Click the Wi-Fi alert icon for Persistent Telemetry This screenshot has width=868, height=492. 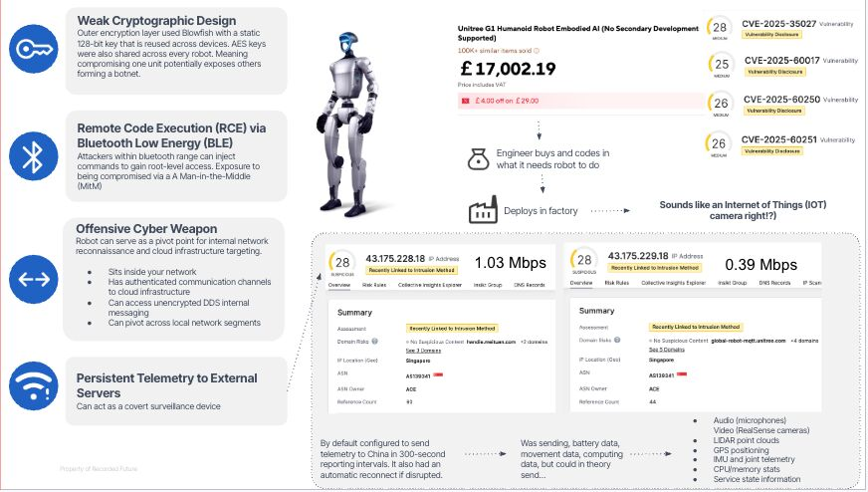click(x=33, y=386)
